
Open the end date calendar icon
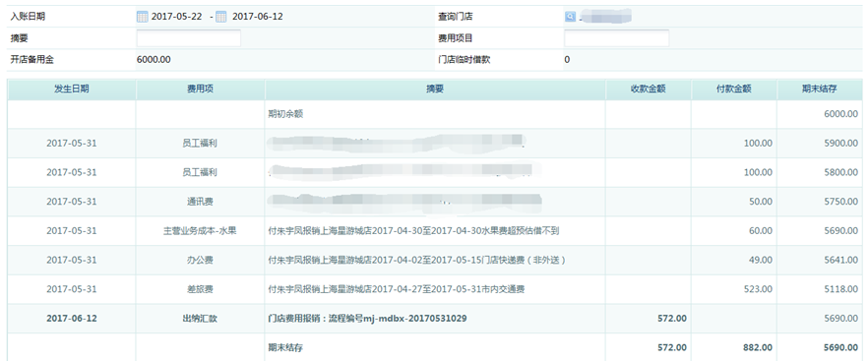click(221, 17)
